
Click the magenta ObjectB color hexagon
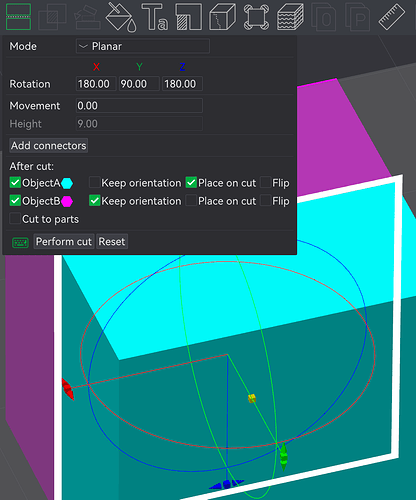click(67, 201)
